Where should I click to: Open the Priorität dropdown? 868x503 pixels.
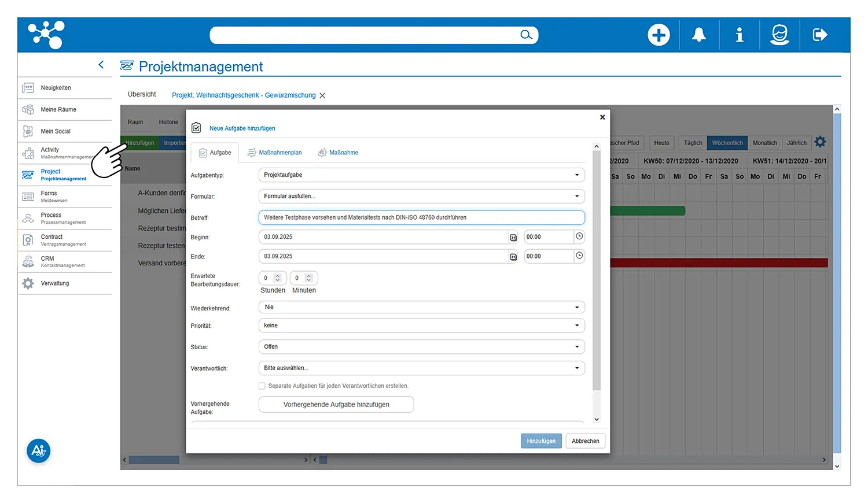point(421,326)
